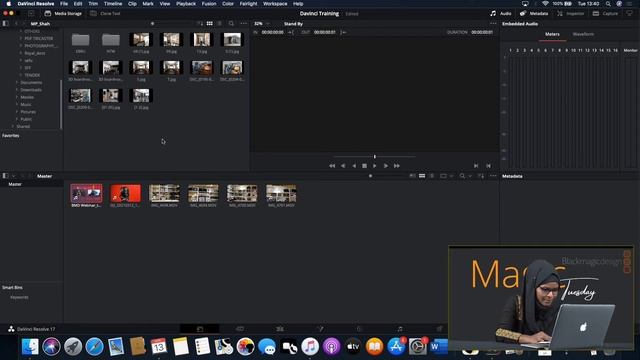Open App Store from the Dock
The height and width of the screenshot is (360, 640).
[396, 347]
